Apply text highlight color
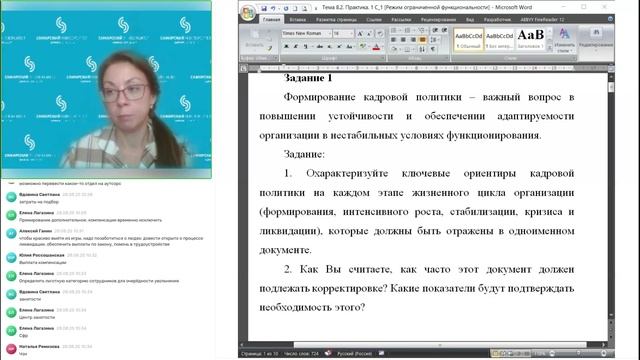This screenshot has height=360, width=640. tap(362, 47)
